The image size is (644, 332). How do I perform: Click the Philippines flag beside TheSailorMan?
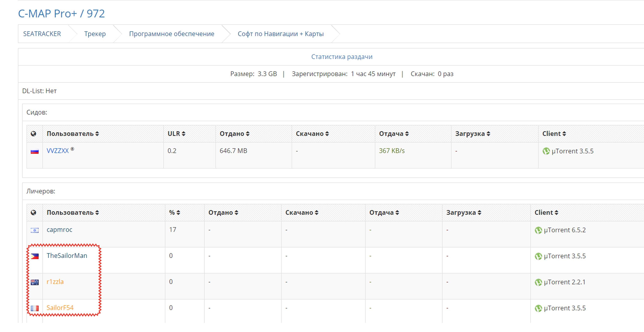tap(34, 256)
